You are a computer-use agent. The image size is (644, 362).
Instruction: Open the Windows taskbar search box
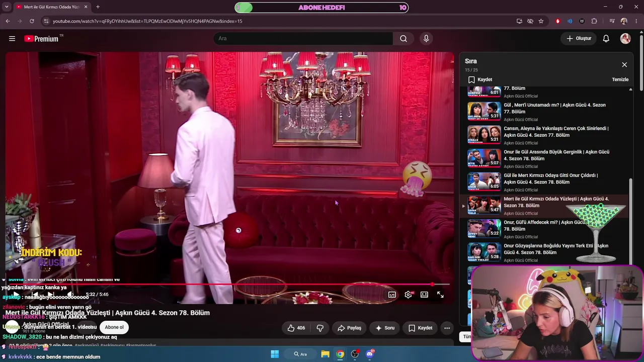coord(301,354)
